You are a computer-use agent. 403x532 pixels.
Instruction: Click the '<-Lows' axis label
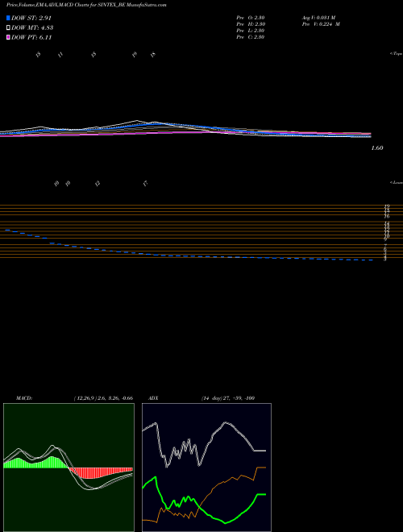click(397, 182)
